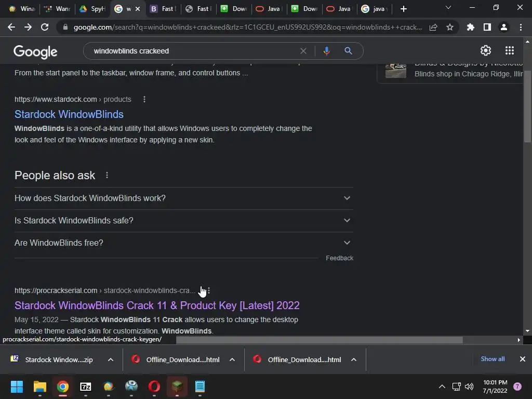
Task: Open menu for second Offline_Download html
Action: point(353,360)
